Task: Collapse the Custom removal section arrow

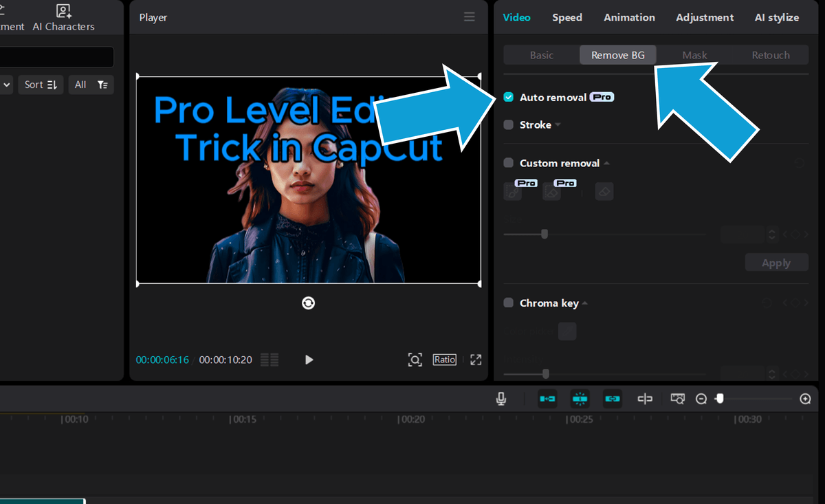Action: pyautogui.click(x=606, y=164)
